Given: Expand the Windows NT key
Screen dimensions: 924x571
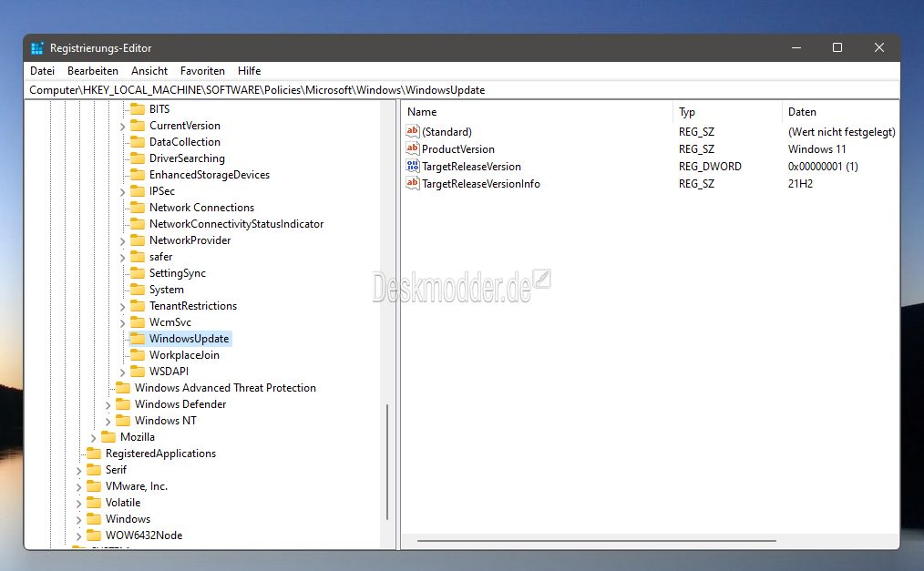Looking at the screenshot, I should click(108, 422).
